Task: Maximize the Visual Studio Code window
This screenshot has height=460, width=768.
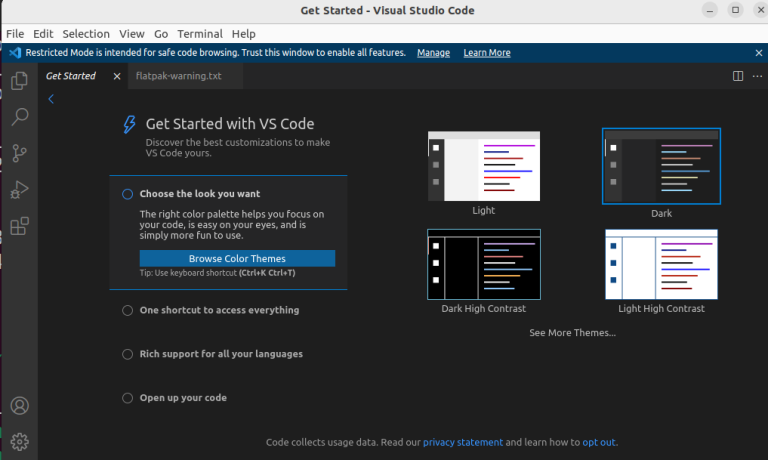Action: (x=735, y=10)
